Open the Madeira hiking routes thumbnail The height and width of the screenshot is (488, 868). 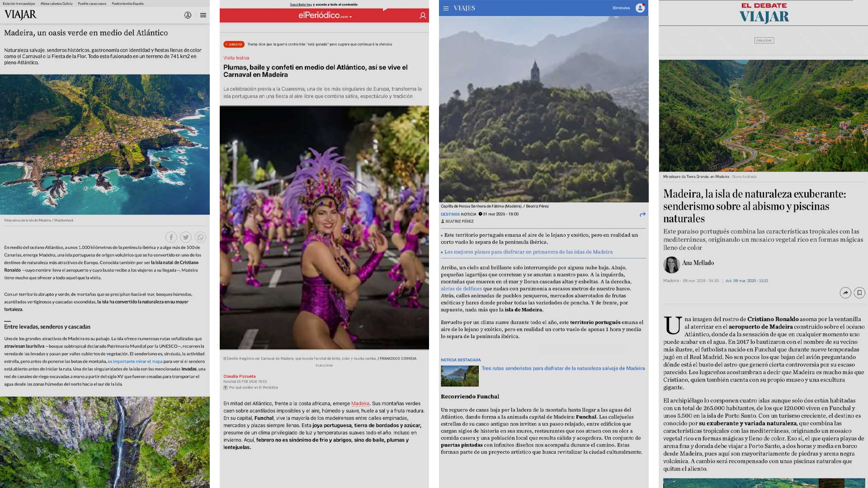(459, 376)
